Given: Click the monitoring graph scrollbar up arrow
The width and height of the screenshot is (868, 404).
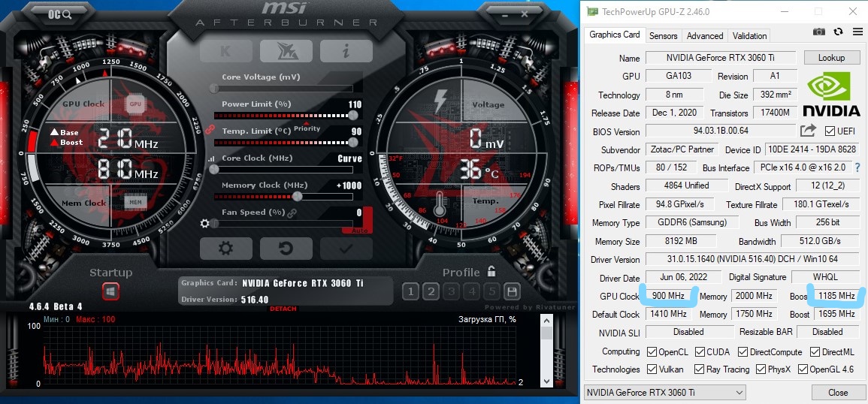Looking at the screenshot, I should (x=546, y=321).
